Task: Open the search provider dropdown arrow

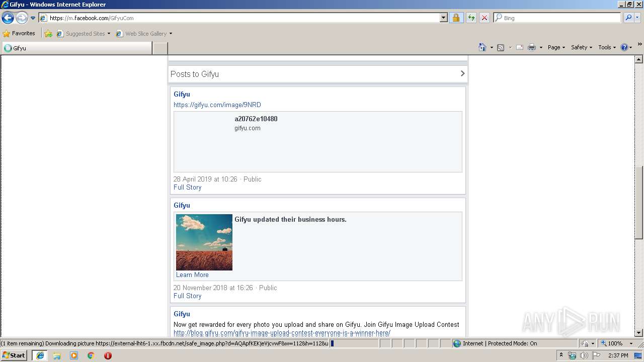Action: click(x=637, y=18)
